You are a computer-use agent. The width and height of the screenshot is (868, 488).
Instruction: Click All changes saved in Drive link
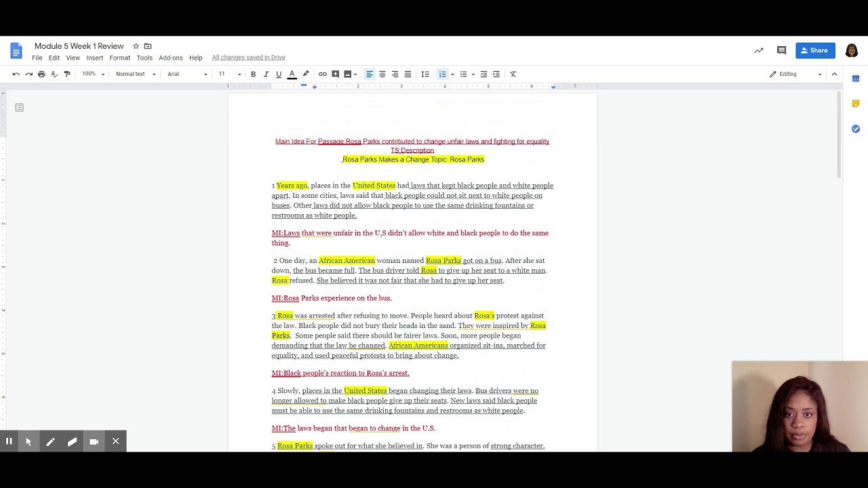pyautogui.click(x=248, y=58)
